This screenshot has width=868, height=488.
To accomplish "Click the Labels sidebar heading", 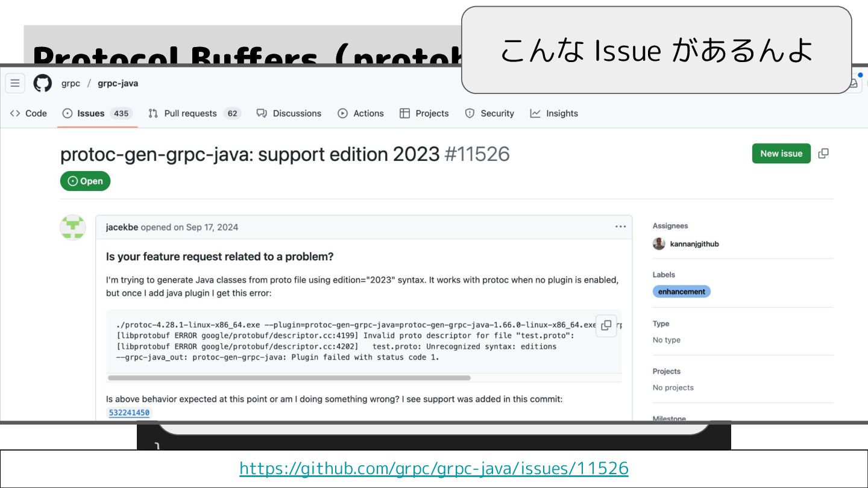I will pos(664,275).
